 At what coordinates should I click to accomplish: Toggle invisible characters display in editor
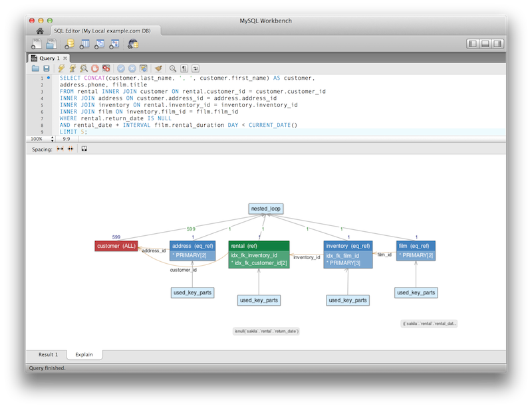coord(184,68)
